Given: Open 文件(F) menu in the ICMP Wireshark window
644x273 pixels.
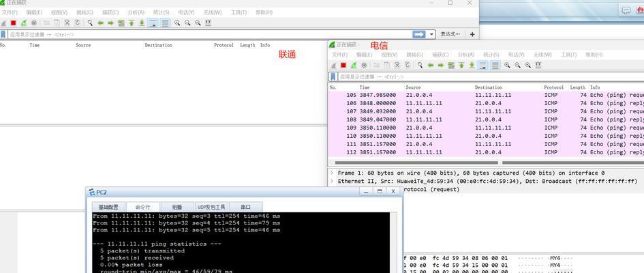Looking at the screenshot, I should click(x=339, y=55).
